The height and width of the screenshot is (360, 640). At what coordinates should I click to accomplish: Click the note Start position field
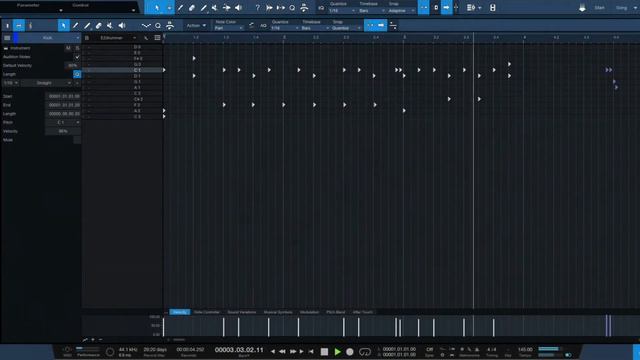[63, 96]
